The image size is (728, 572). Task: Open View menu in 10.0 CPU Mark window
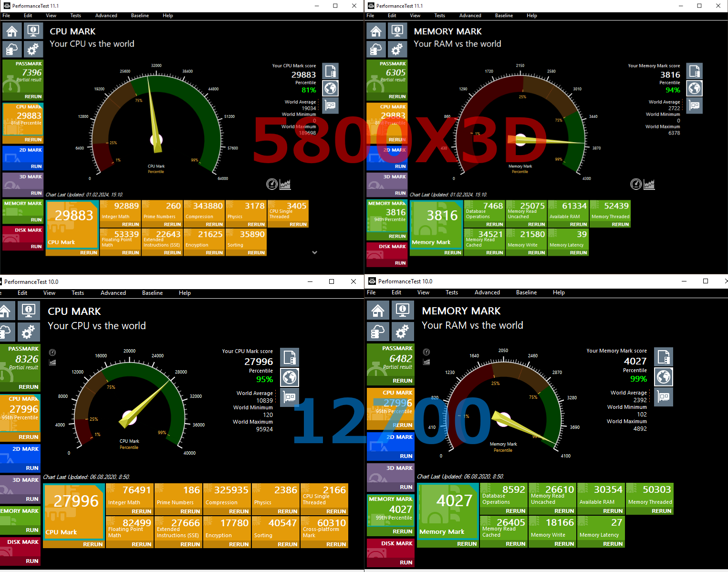click(x=49, y=293)
